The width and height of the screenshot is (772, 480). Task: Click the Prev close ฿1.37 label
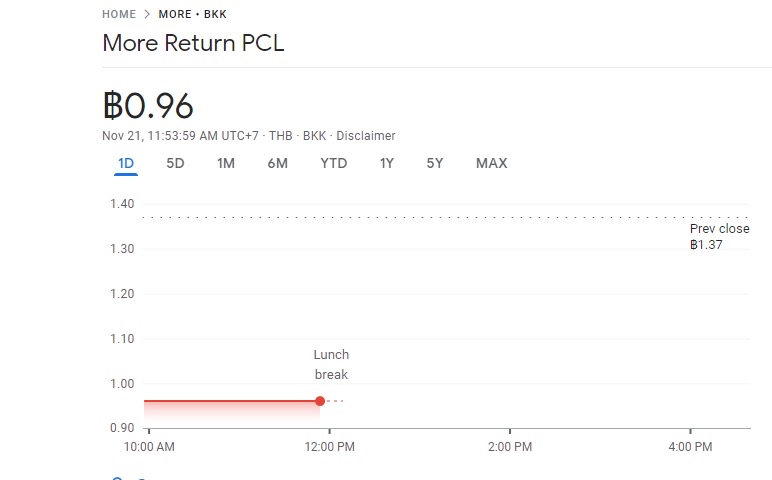[x=719, y=237]
